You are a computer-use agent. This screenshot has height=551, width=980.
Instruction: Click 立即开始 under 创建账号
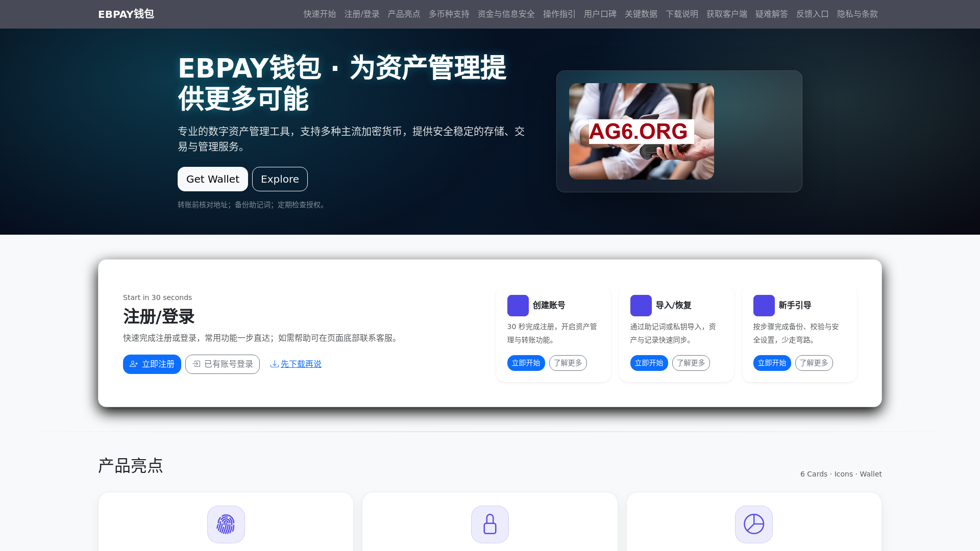pos(526,363)
